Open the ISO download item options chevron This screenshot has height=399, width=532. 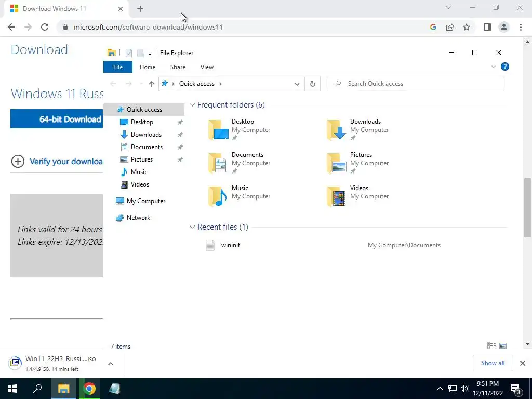pyautogui.click(x=111, y=363)
